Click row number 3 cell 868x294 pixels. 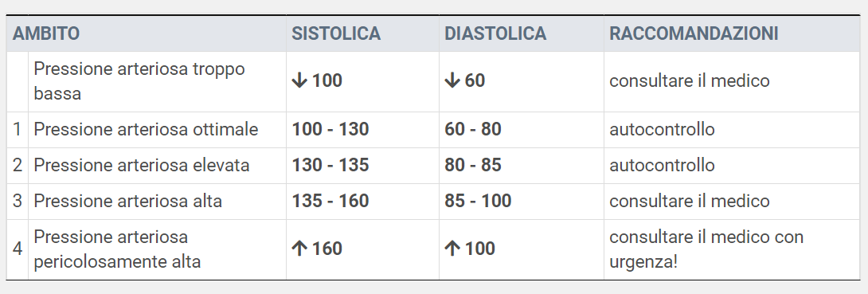pos(18,201)
